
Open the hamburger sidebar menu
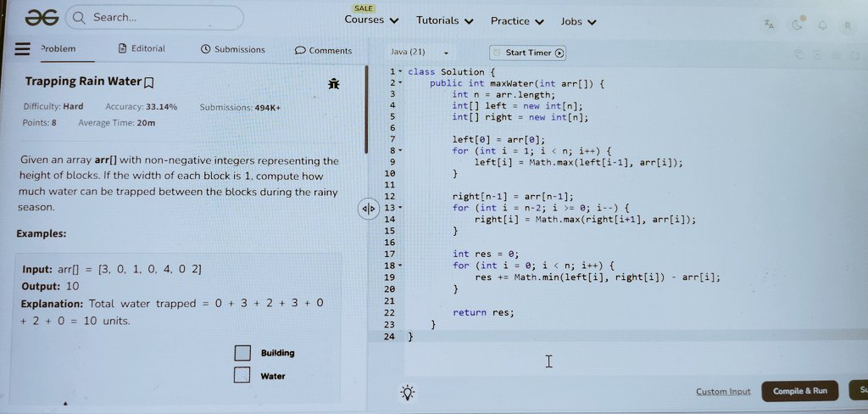[22, 48]
